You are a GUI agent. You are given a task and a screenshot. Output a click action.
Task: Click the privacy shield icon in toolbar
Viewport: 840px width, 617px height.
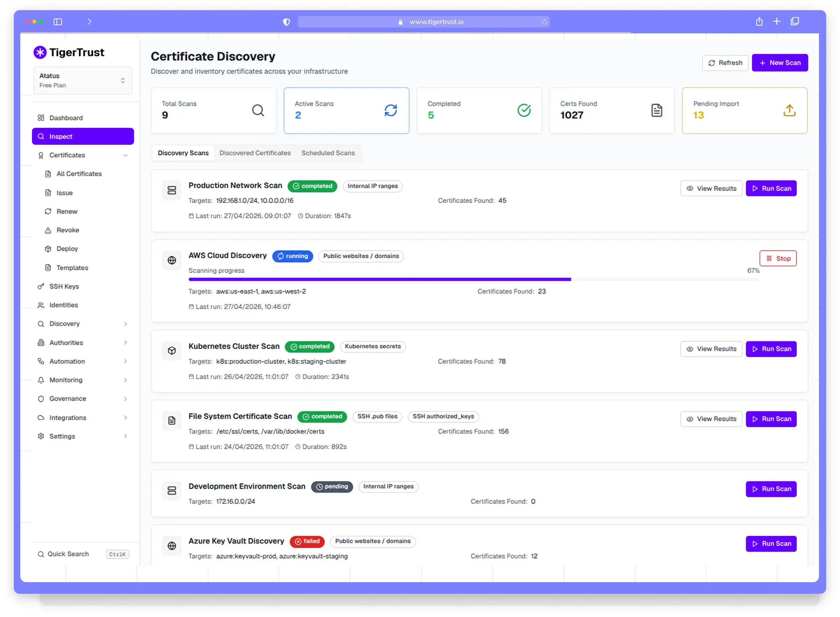286,22
